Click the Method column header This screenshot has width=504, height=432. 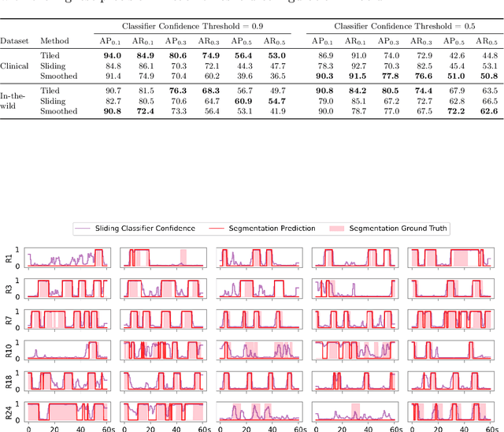[54, 40]
